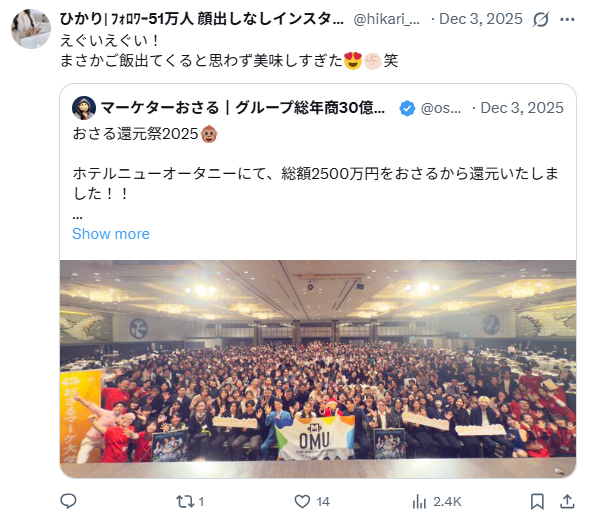The height and width of the screenshot is (517, 590).
Task: Like the post with the heart icon
Action: (302, 502)
